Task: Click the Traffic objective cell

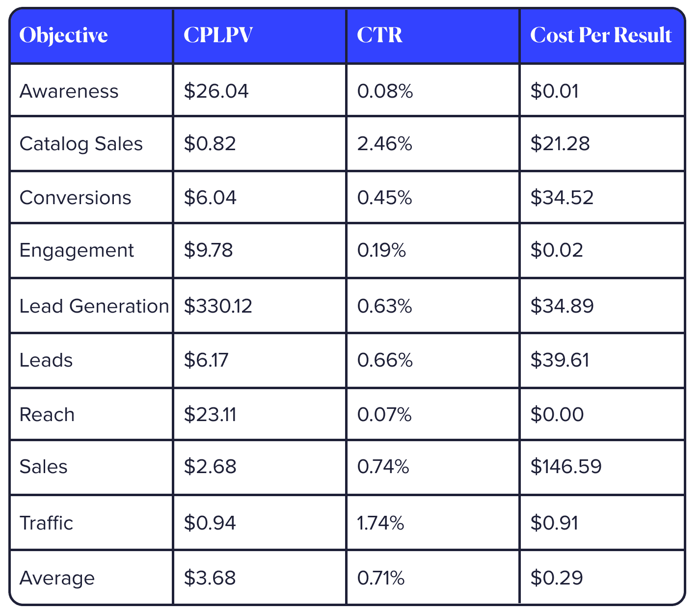Action: pos(46,523)
